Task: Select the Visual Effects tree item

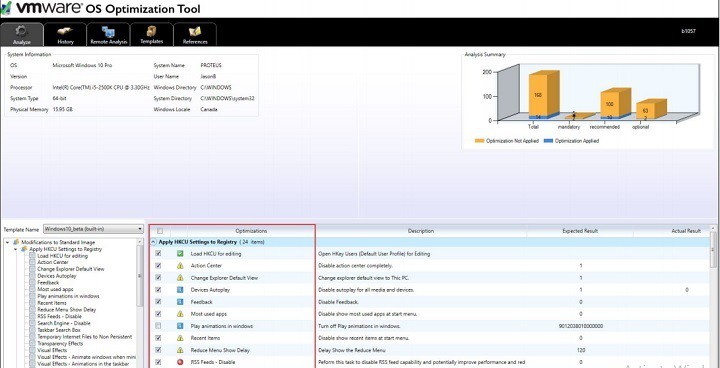Action: (x=52, y=350)
